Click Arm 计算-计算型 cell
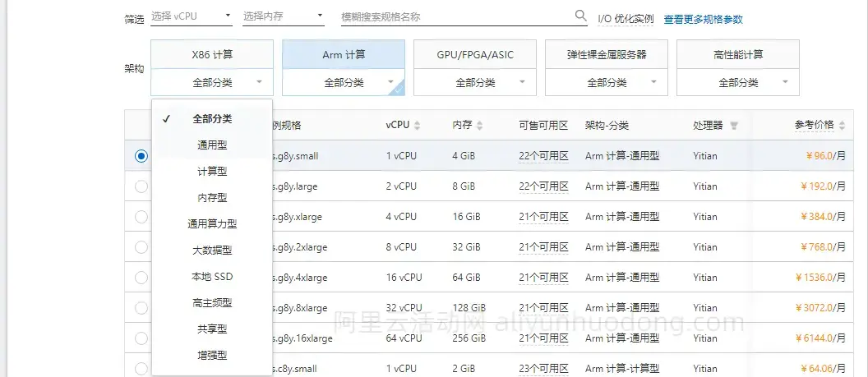 pos(622,368)
